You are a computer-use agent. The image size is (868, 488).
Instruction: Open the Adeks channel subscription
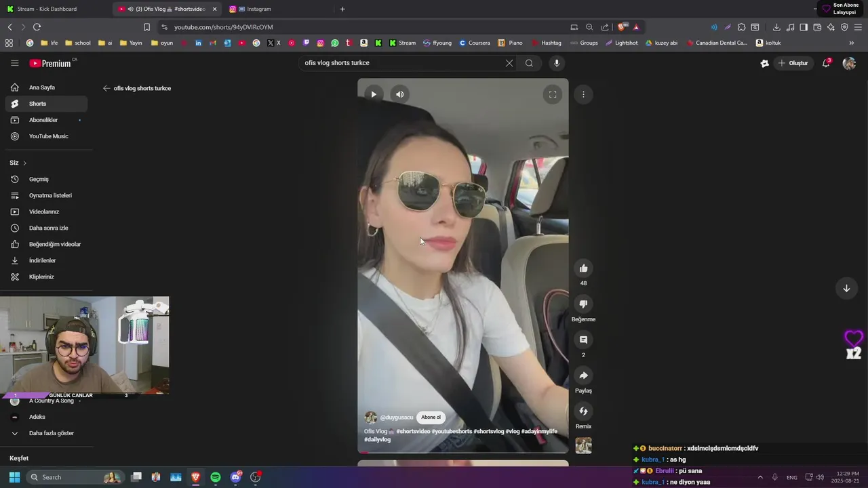pyautogui.click(x=46, y=417)
